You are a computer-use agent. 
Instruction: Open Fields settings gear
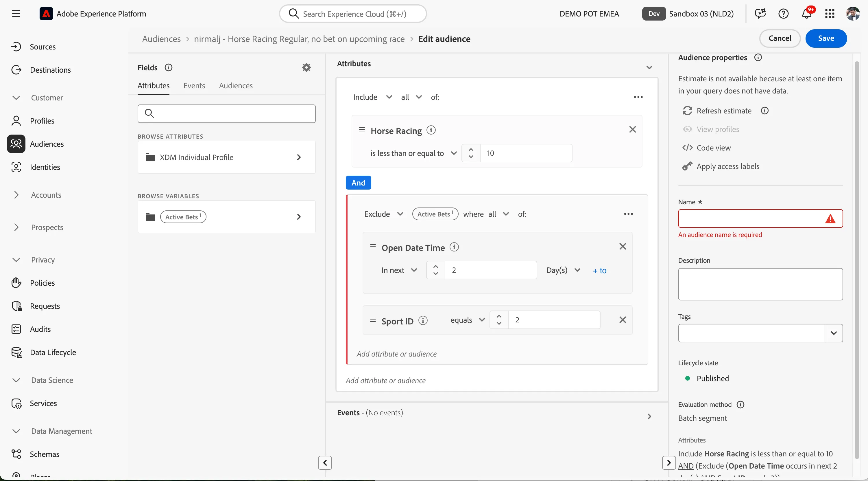click(x=306, y=67)
